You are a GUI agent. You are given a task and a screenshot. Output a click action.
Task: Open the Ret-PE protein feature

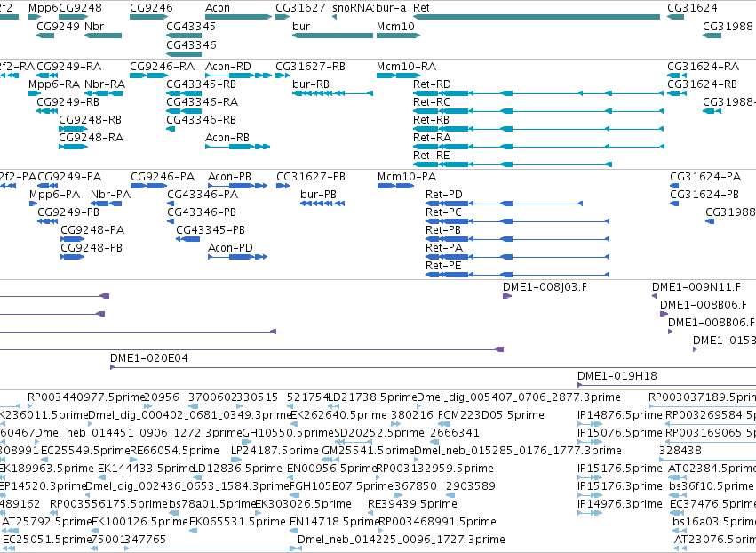click(517, 275)
